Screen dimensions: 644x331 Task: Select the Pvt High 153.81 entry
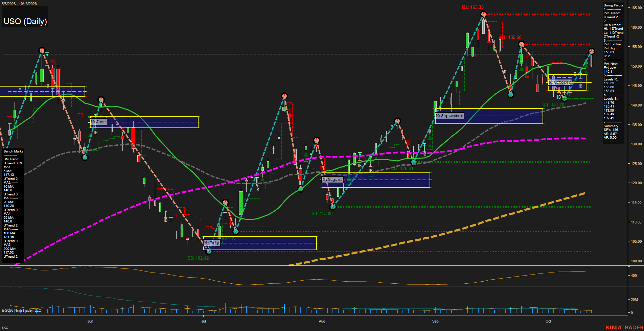610,50
